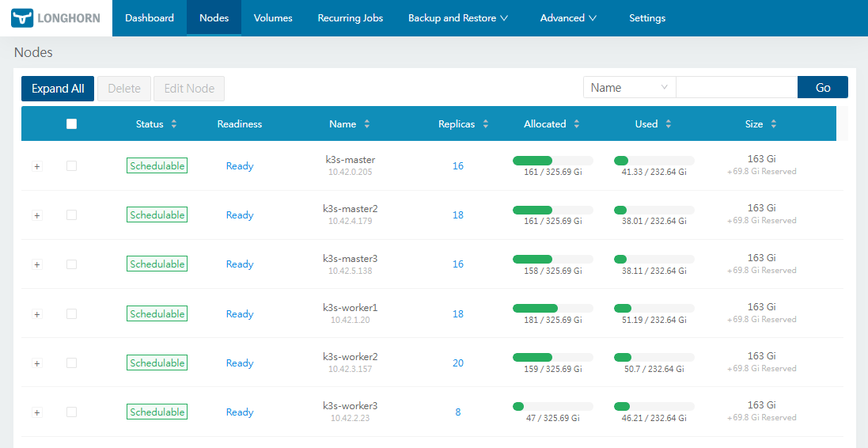The width and height of the screenshot is (868, 448).
Task: Click the IP address 10.42.2.23
Action: (351, 418)
